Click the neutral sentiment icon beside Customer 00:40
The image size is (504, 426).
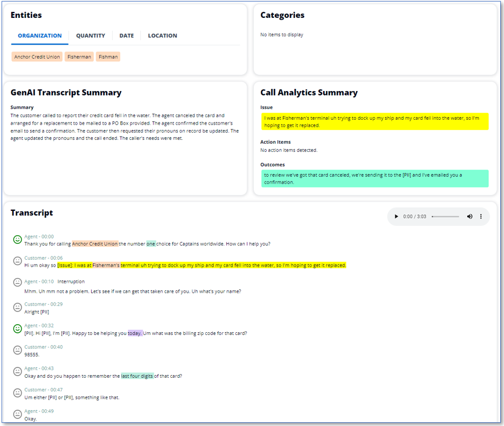[16, 350]
